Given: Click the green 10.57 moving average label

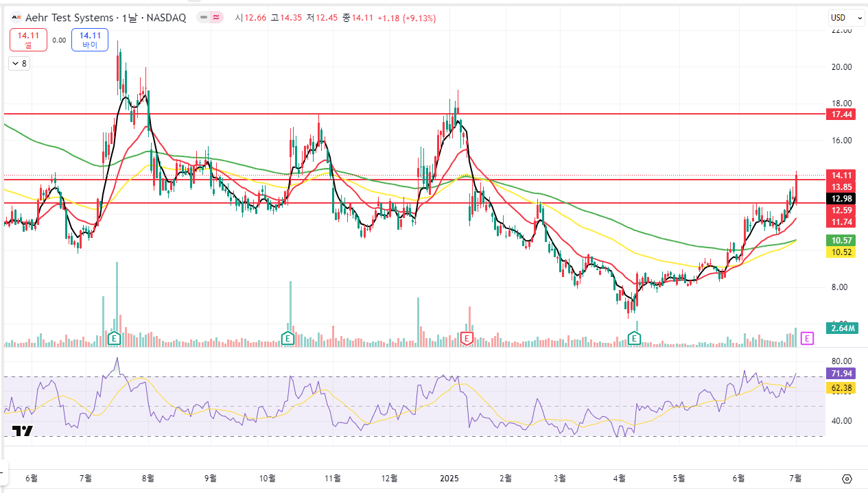Looking at the screenshot, I should click(842, 240).
